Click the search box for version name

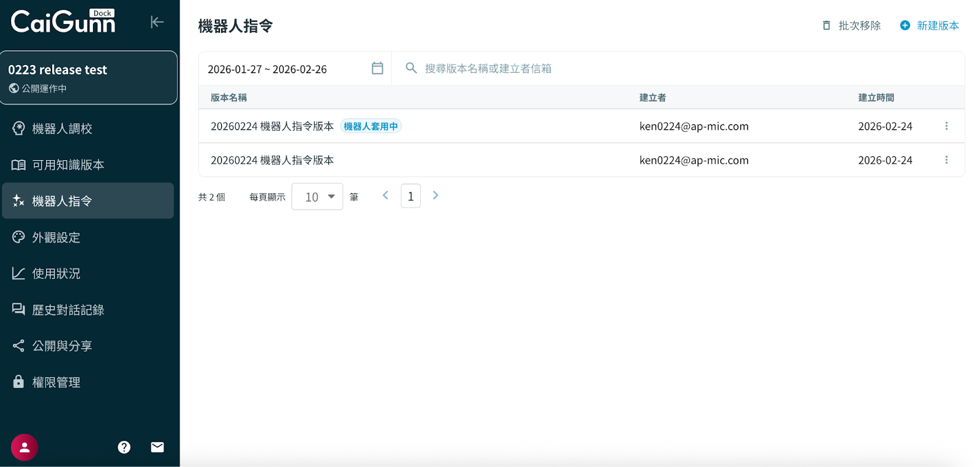(x=674, y=69)
